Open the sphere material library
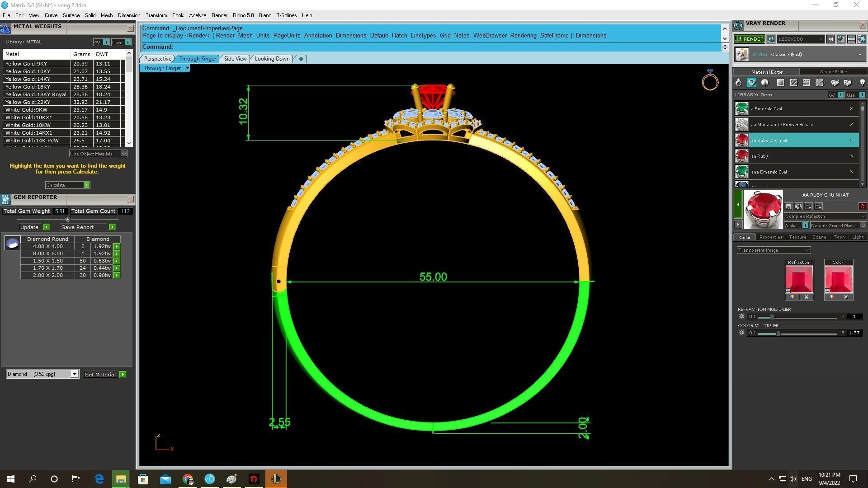The image size is (868, 488). [x=764, y=83]
